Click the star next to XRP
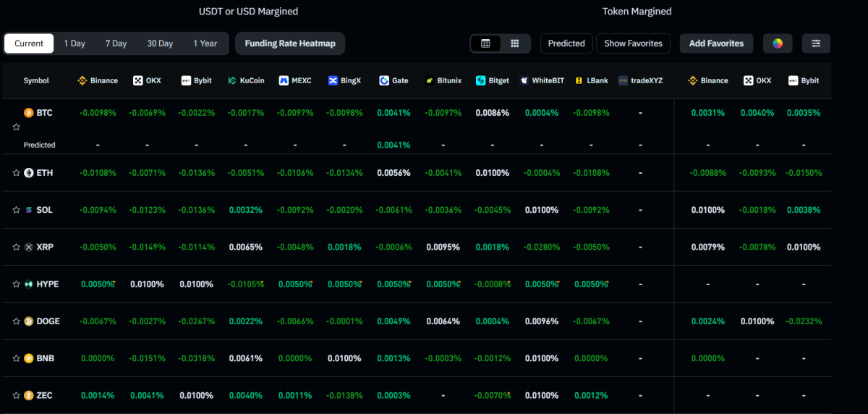The width and height of the screenshot is (868, 414). click(x=16, y=247)
